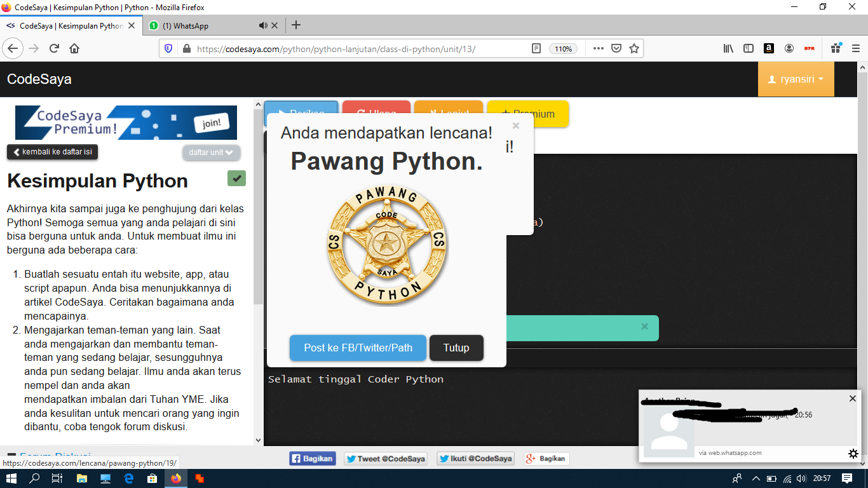This screenshot has height=488, width=868.
Task: Open Wi-Fi network tray icon
Action: point(787,478)
